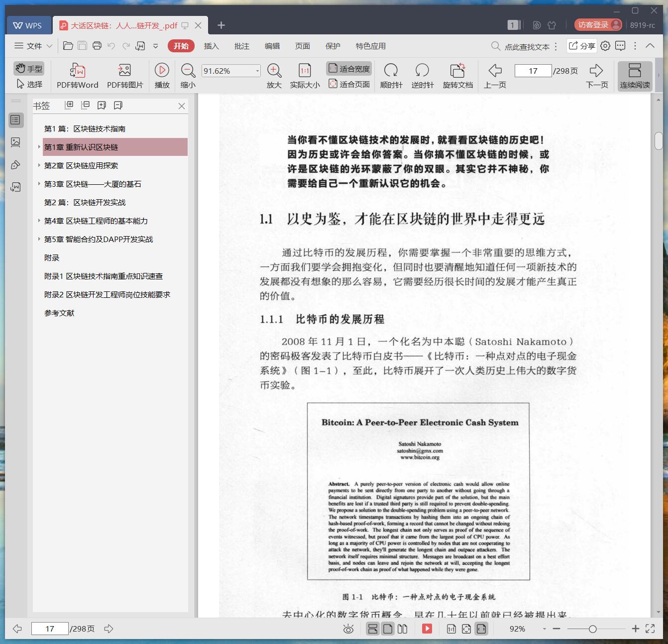Expand the 第3章 区块链——大厦的基石 bookmark
Viewport: 668px width, 644px height.
[x=39, y=184]
